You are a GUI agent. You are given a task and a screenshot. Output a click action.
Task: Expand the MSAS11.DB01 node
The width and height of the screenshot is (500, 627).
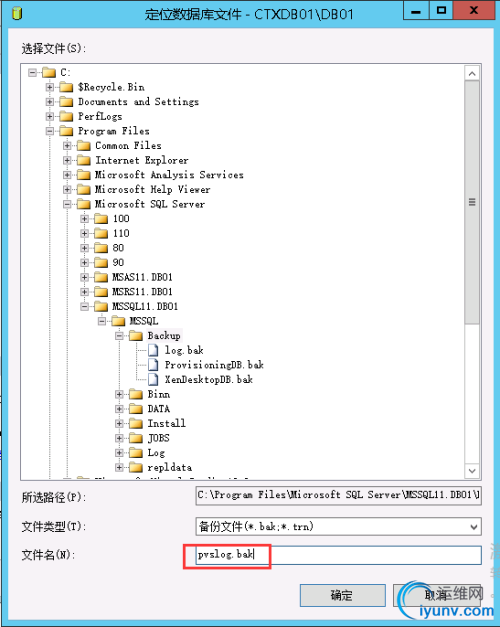pyautogui.click(x=84, y=277)
